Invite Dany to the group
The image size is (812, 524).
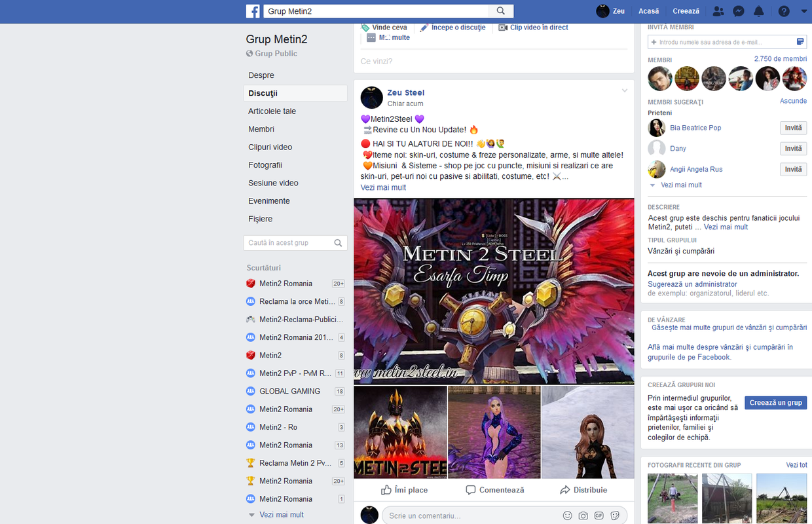click(793, 149)
